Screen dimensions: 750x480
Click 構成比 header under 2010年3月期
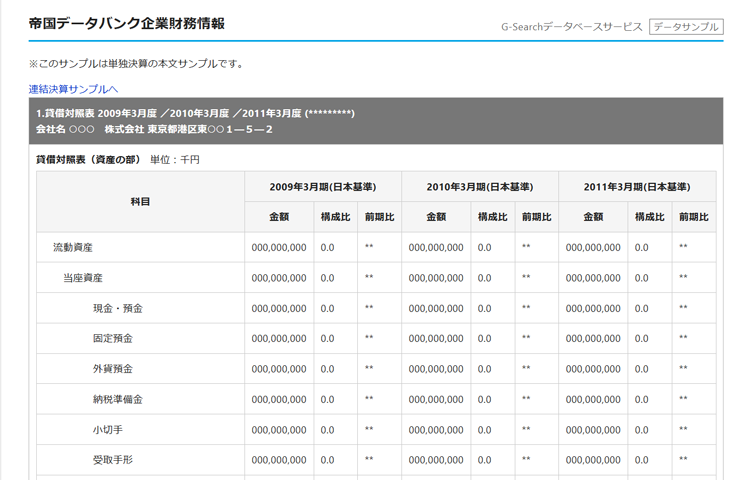point(493,217)
